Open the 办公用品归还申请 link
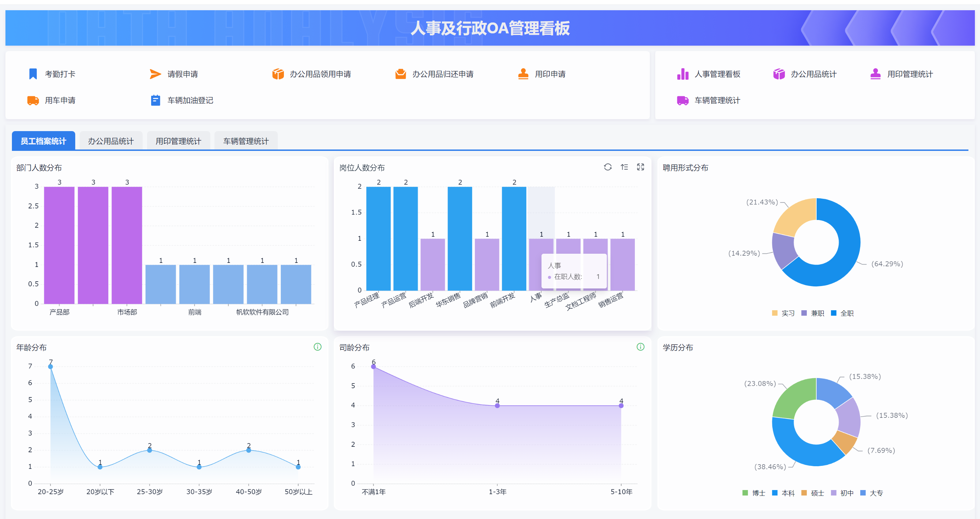Screen dimensions: 980x519 coord(443,74)
